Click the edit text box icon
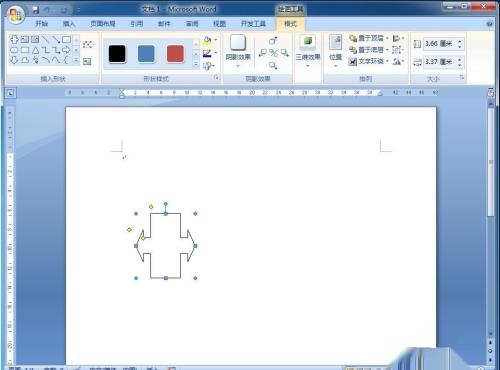Image resolution: width=500 pixels, height=370 pixels. [87, 61]
